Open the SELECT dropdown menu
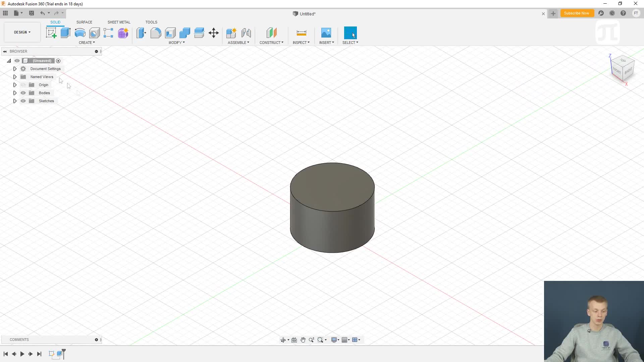 click(x=350, y=43)
